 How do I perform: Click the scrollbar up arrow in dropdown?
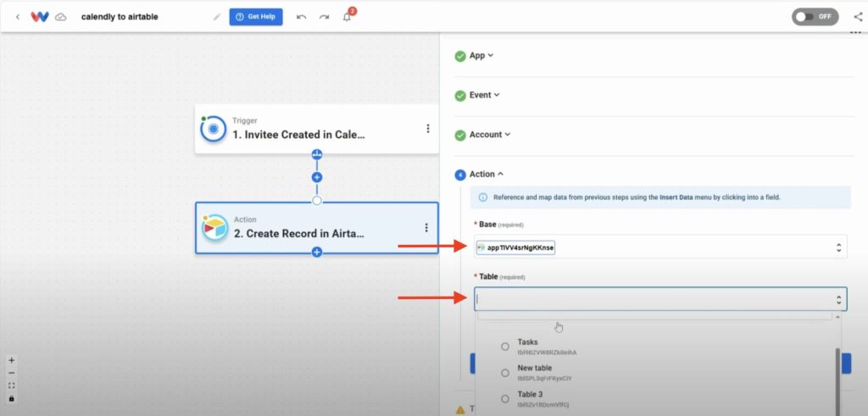(837, 317)
